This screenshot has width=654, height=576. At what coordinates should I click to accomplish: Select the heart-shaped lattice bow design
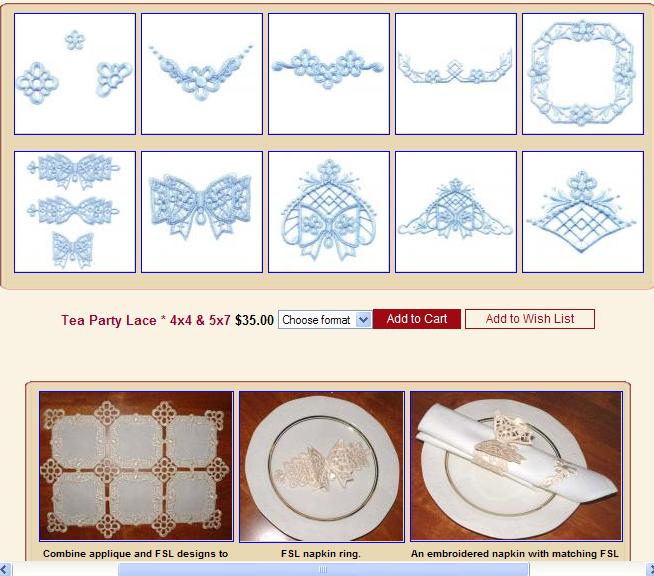(x=329, y=212)
